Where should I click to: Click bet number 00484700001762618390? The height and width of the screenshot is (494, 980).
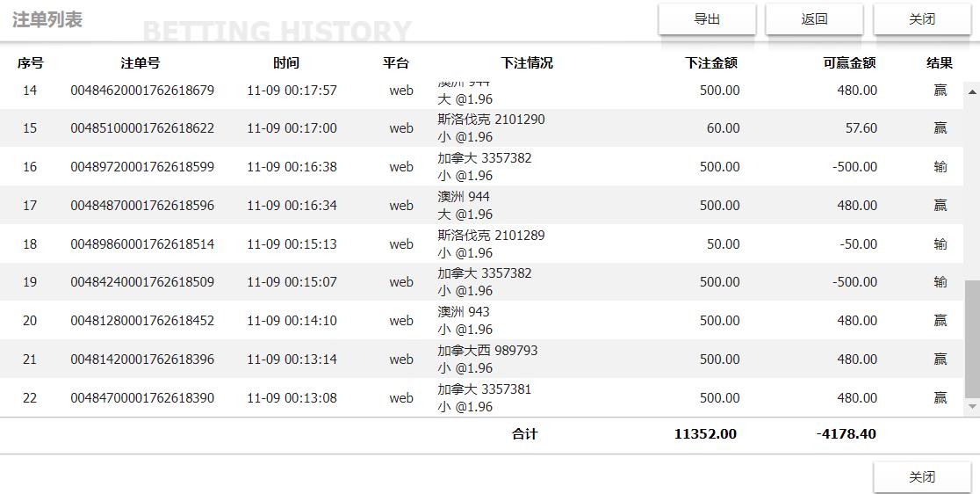click(142, 398)
